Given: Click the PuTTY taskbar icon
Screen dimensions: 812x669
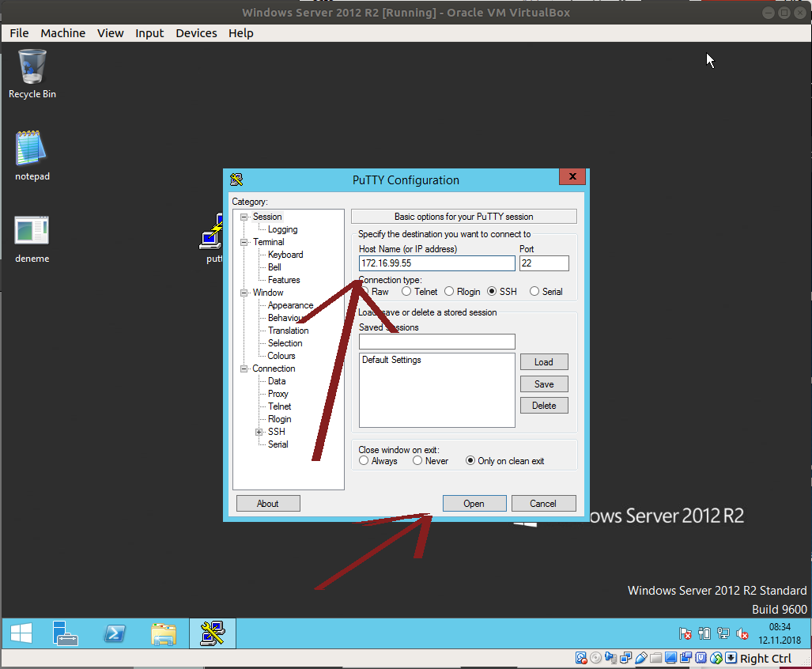Looking at the screenshot, I should pos(213,633).
